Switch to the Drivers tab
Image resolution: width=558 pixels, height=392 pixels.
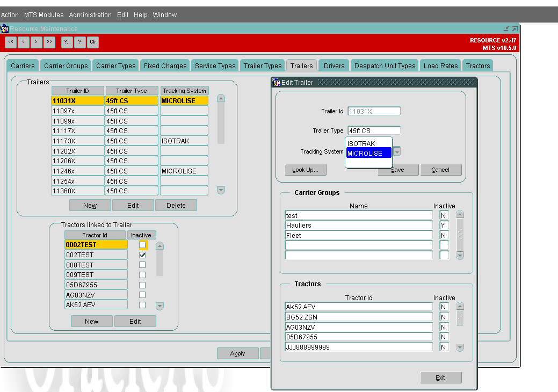(x=334, y=66)
